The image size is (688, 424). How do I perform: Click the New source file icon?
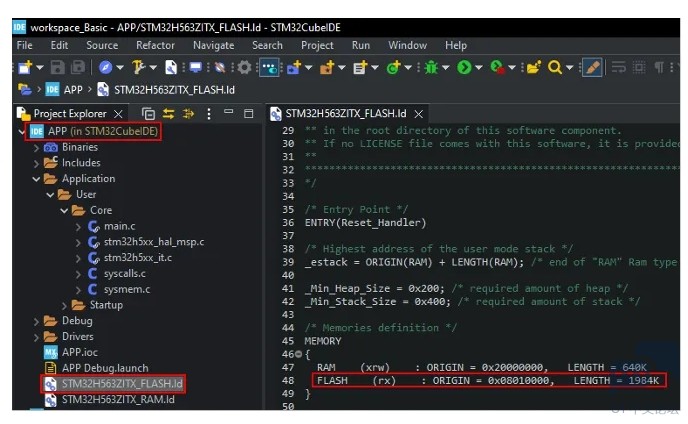pyautogui.click(x=360, y=67)
